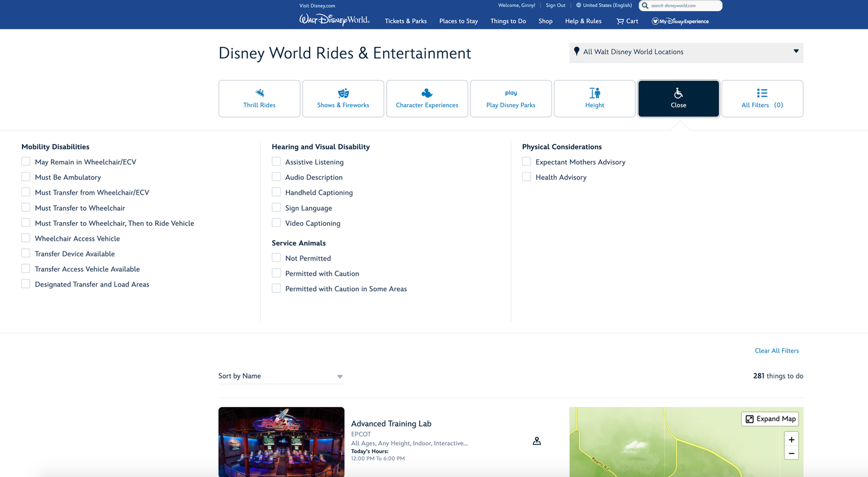This screenshot has height=477, width=868.
Task: Click the Visit Disney.com link
Action: tap(317, 6)
